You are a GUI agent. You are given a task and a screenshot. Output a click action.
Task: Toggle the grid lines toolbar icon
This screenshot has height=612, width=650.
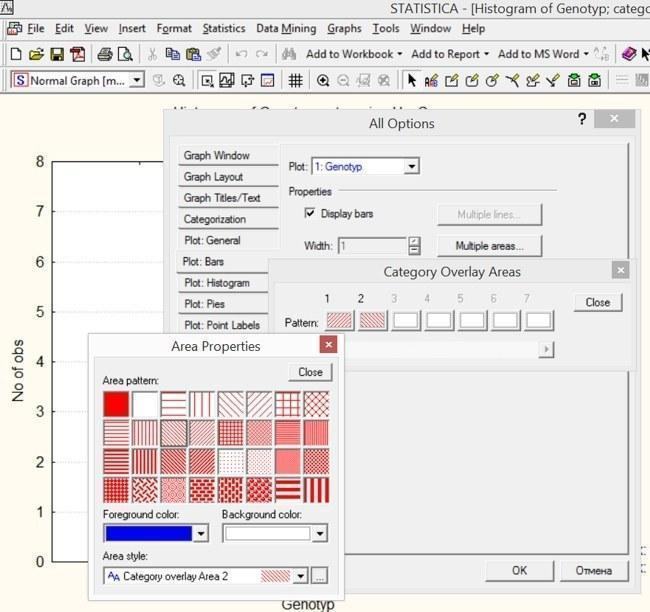click(295, 80)
